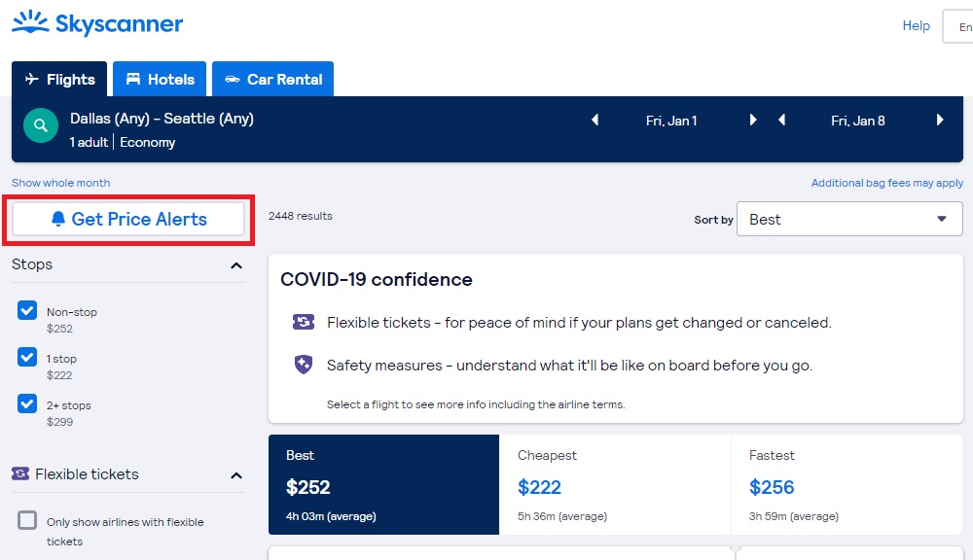The image size is (973, 560).
Task: Click the 2448 results text
Action: pos(301,216)
